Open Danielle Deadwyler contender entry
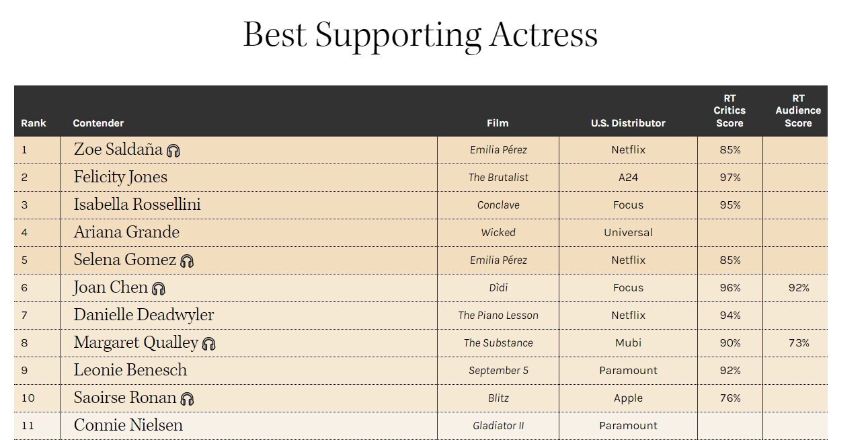Screen dimensions: 868x440 click(x=144, y=315)
